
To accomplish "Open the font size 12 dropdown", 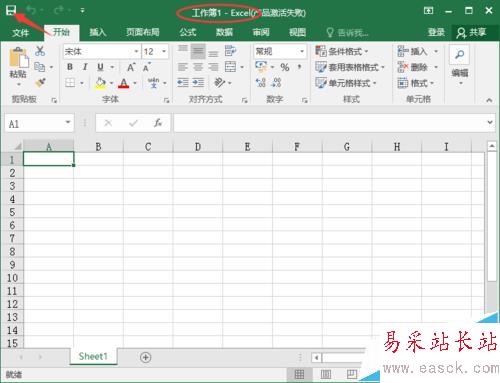I will [164, 51].
